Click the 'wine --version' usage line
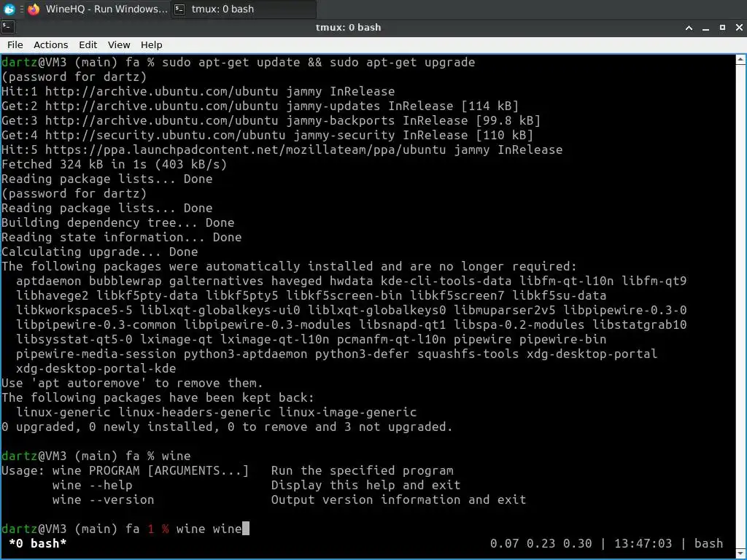 (x=104, y=499)
